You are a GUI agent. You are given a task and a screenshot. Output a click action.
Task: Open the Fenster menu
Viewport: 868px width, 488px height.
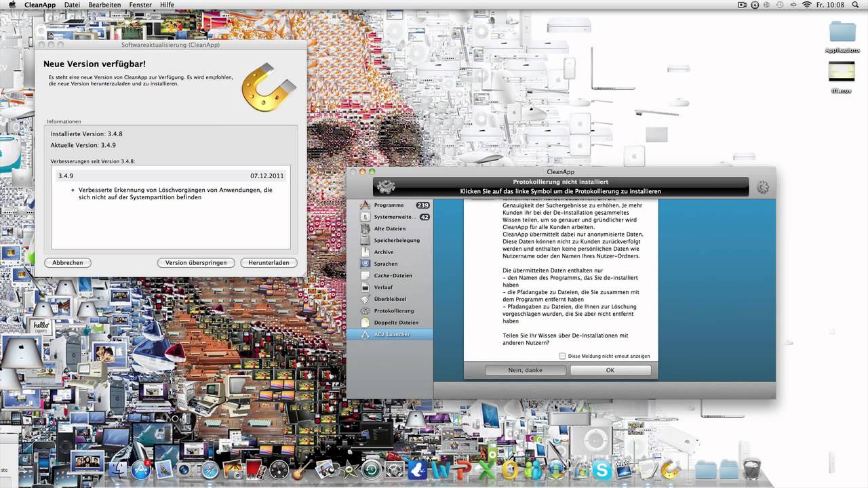tap(141, 5)
